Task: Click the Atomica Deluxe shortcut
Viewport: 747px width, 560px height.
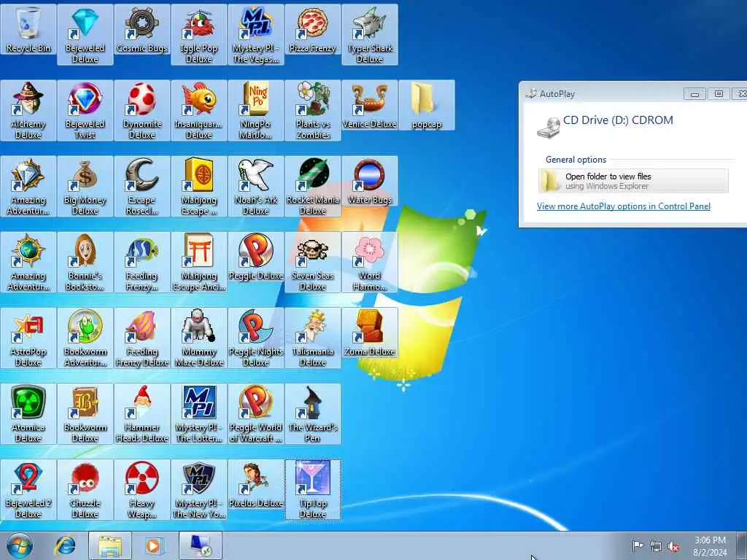Action: coord(28,414)
